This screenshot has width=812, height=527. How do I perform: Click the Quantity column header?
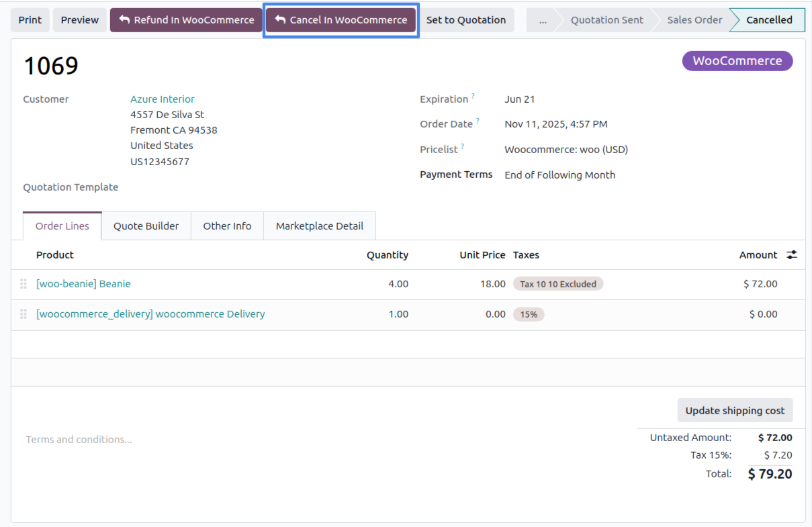[x=388, y=255]
